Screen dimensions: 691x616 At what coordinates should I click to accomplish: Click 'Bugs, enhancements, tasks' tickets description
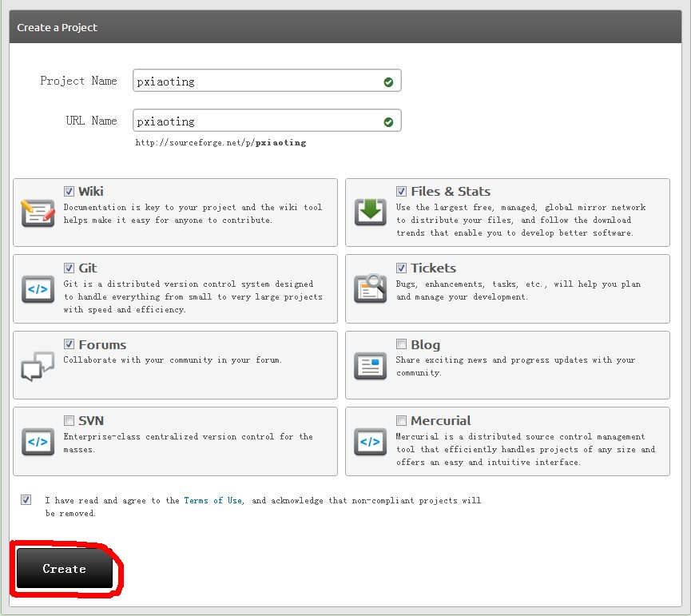pos(518,290)
